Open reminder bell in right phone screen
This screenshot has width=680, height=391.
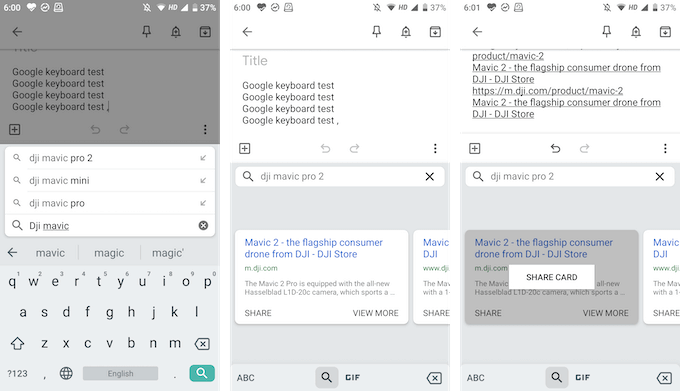pos(636,32)
